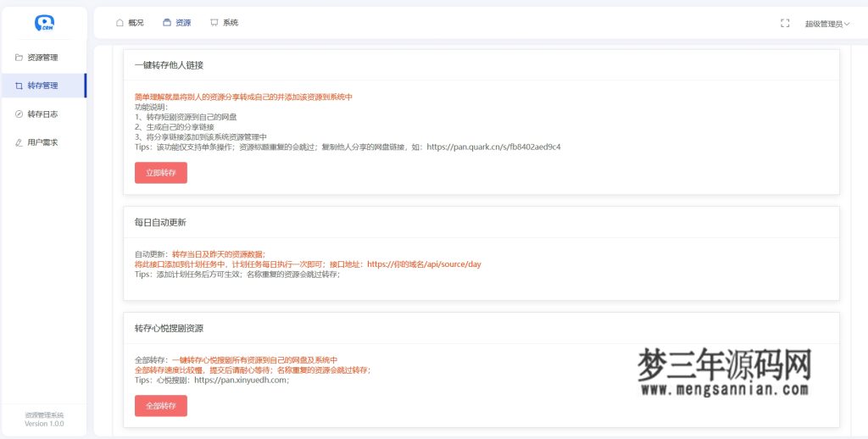Click the 一键转存他人链接 card title
Viewport: 868px width, 439px height.
pos(170,65)
